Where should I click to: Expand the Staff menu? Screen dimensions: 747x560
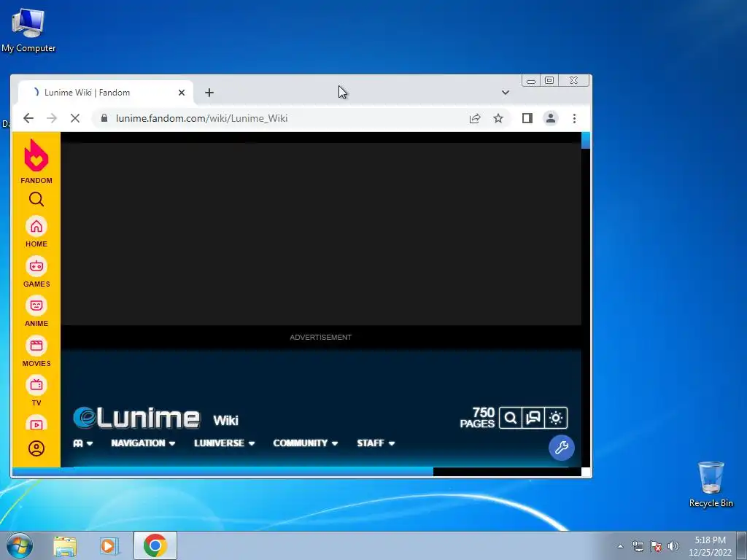point(376,443)
